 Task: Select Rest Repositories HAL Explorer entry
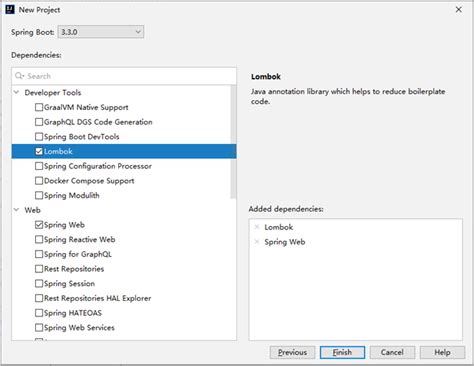(x=97, y=298)
